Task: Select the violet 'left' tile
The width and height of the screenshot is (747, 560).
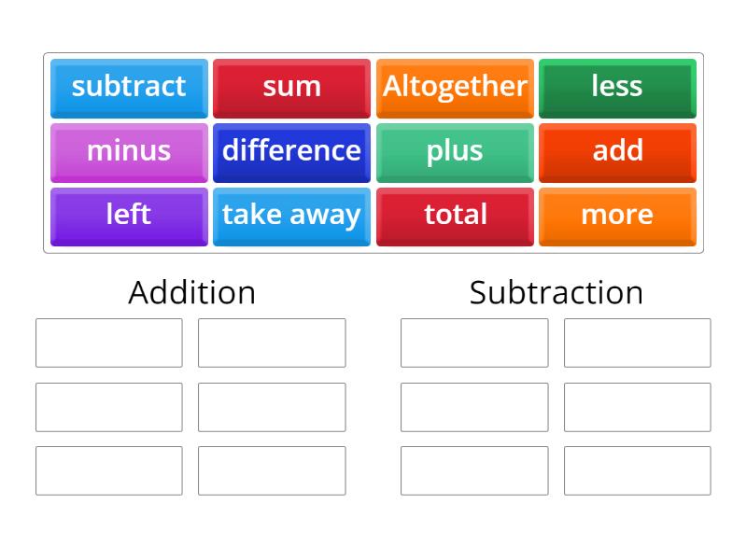Action: [x=129, y=216]
